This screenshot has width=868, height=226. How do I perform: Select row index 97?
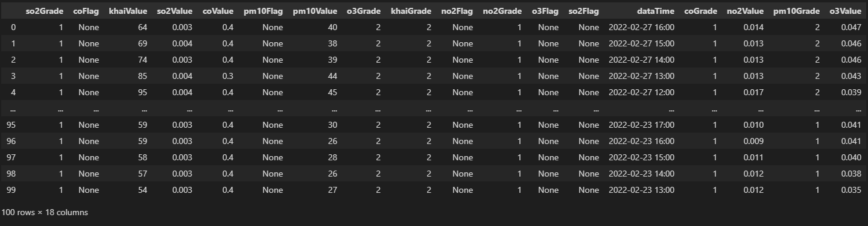(11, 157)
